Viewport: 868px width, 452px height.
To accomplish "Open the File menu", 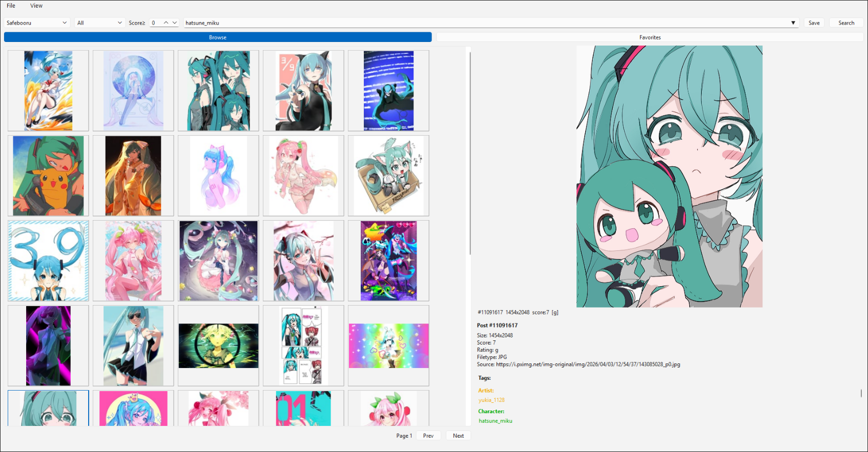I will (11, 6).
